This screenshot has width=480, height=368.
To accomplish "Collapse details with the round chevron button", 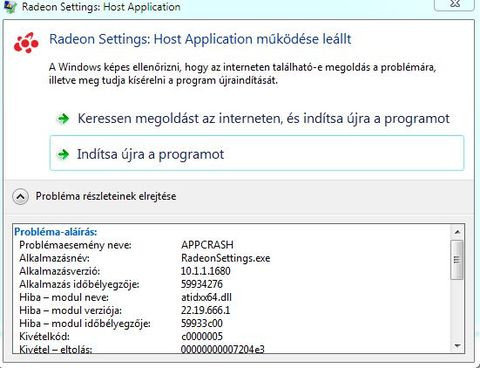I will click(20, 197).
